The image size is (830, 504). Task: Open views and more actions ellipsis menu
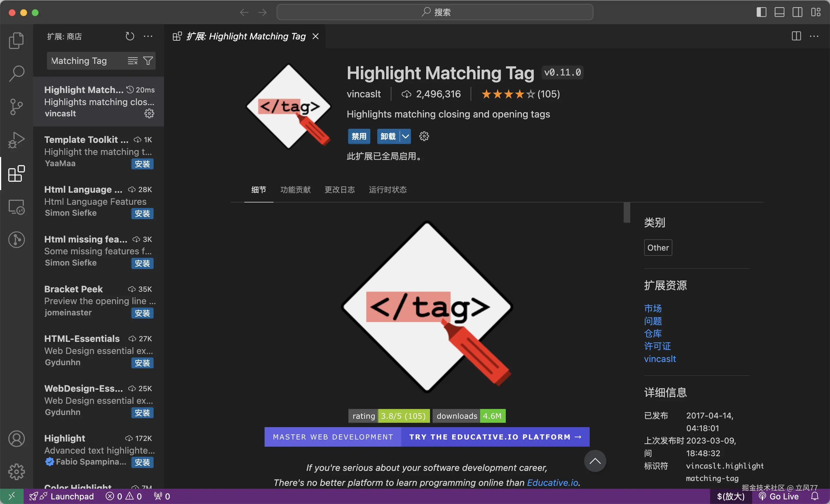coord(148,36)
